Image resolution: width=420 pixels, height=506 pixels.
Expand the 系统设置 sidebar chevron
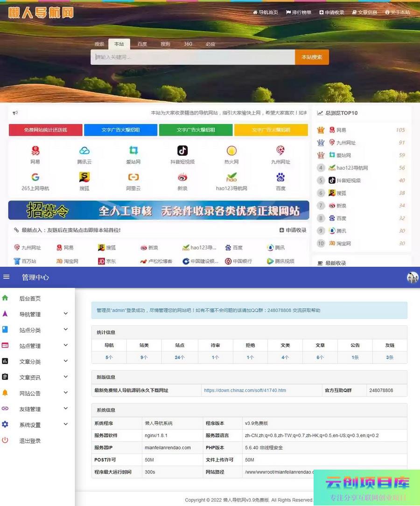(x=66, y=424)
